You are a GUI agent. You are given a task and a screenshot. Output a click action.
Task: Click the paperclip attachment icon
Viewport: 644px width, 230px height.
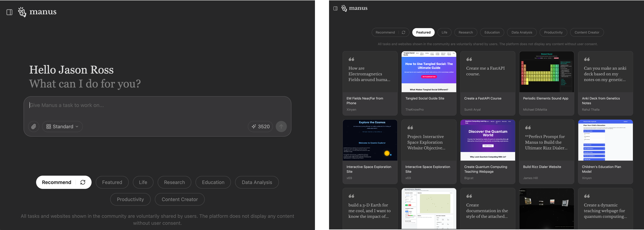click(34, 127)
